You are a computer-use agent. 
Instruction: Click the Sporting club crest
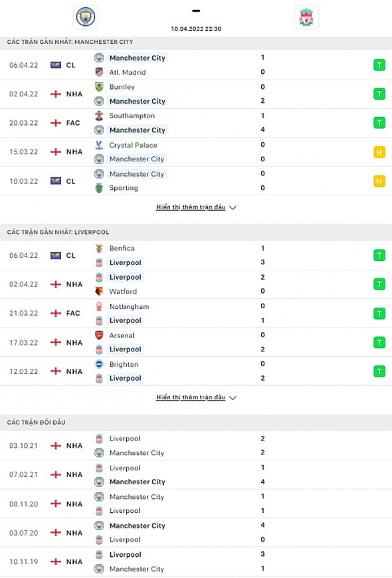[98, 188]
